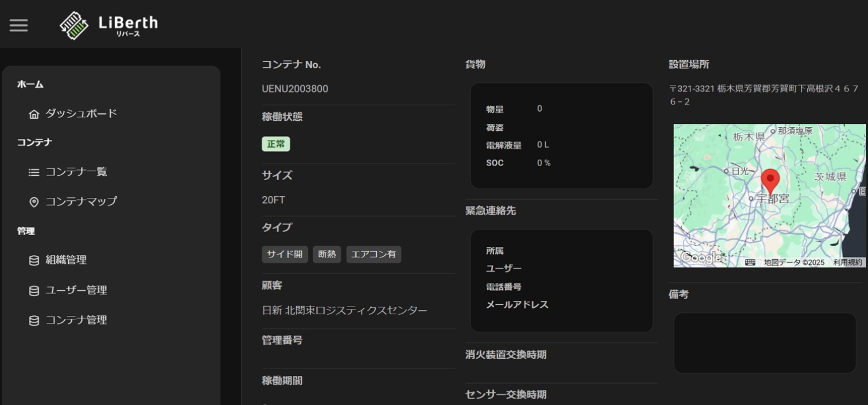
Task: Click the LiBerth logo icon
Action: pos(74,25)
